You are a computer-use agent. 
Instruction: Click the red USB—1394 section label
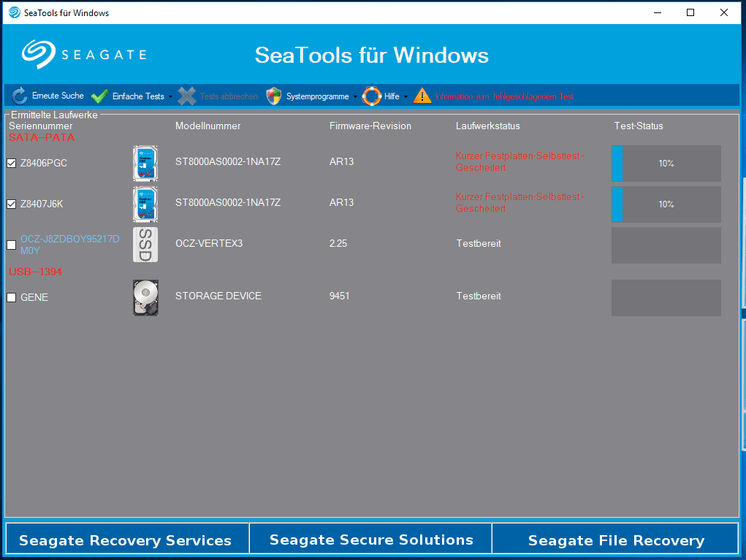point(36,272)
